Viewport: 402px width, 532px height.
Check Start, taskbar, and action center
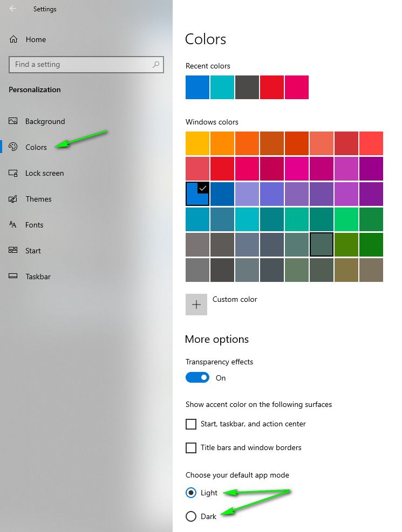click(x=191, y=424)
